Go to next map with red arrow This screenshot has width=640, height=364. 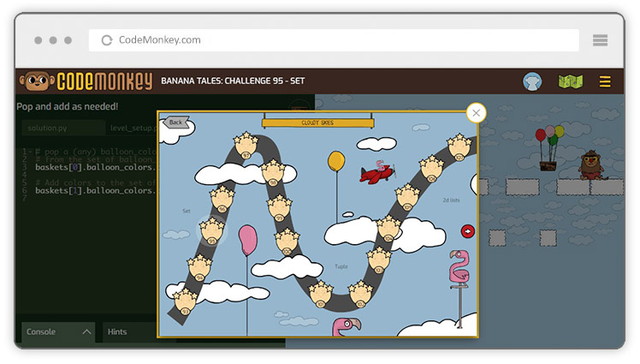468,231
